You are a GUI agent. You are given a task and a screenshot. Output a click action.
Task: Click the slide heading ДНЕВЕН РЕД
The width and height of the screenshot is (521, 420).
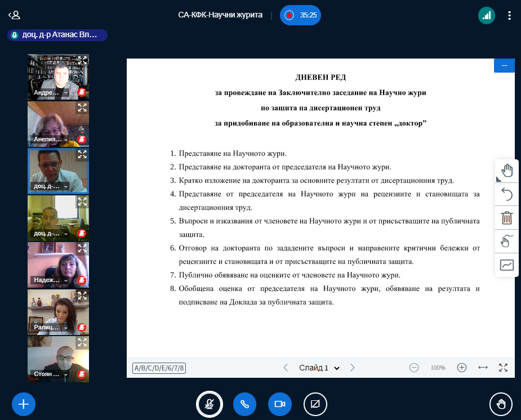click(x=320, y=77)
